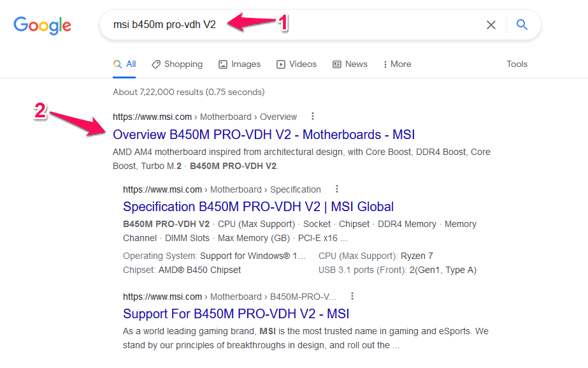The height and width of the screenshot is (368, 588).
Task: Open options dots for Overview result
Action: tap(312, 117)
